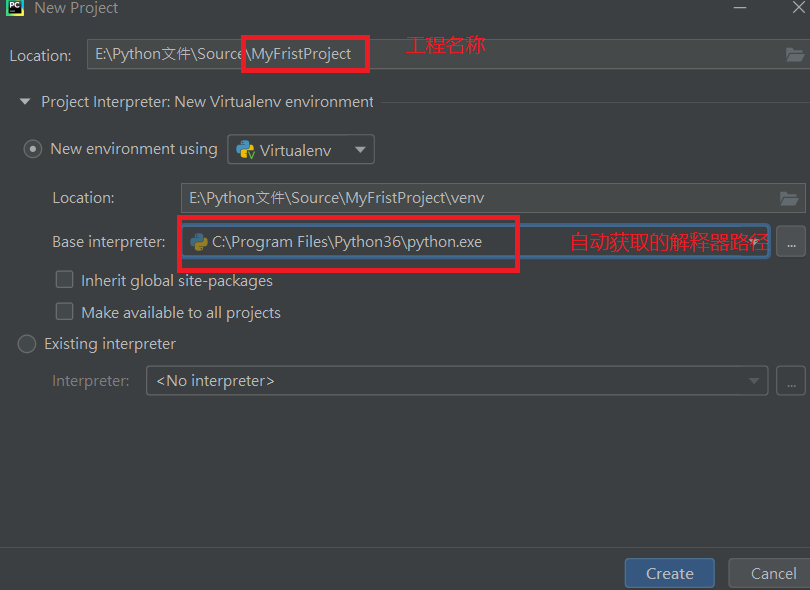Open the No interpreter dropdown list
Viewport: 810px width, 590px height.
pos(753,380)
